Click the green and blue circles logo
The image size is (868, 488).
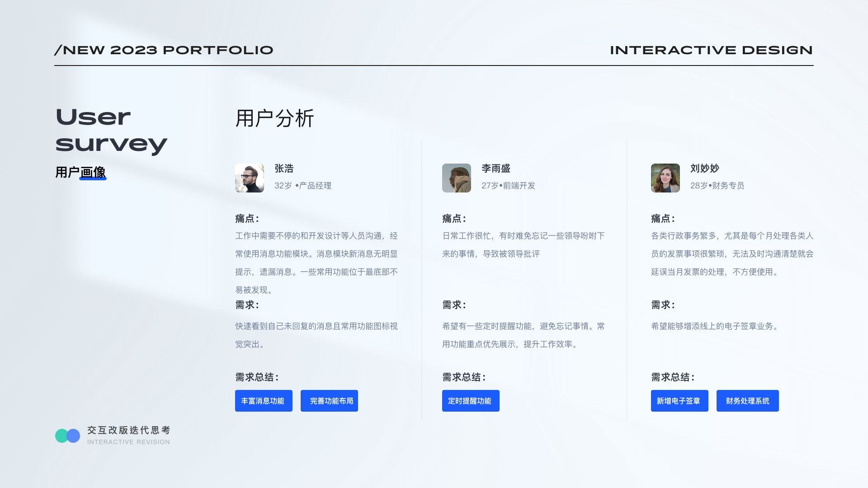pyautogui.click(x=67, y=436)
